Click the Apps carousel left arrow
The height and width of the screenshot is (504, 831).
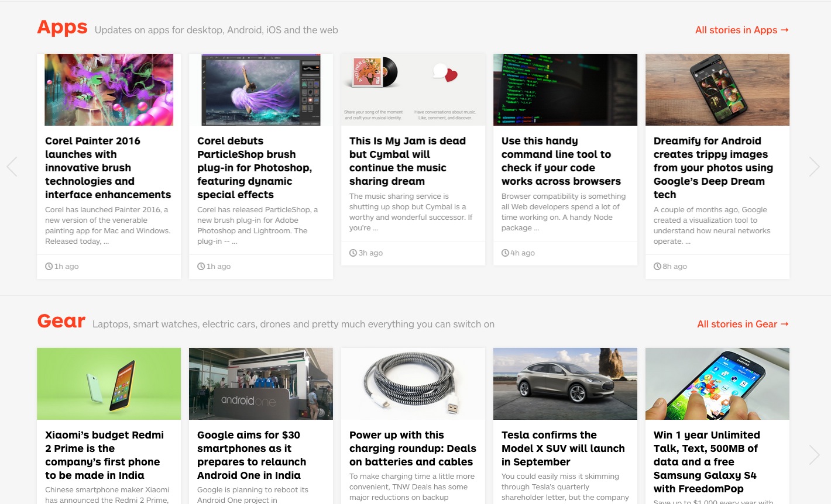tap(12, 167)
